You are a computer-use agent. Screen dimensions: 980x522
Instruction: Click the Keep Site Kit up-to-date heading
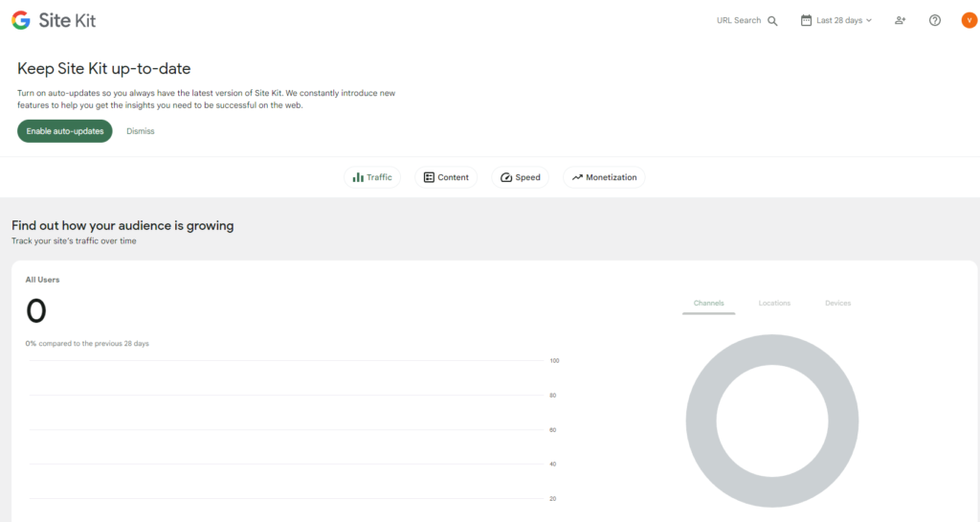coord(103,69)
